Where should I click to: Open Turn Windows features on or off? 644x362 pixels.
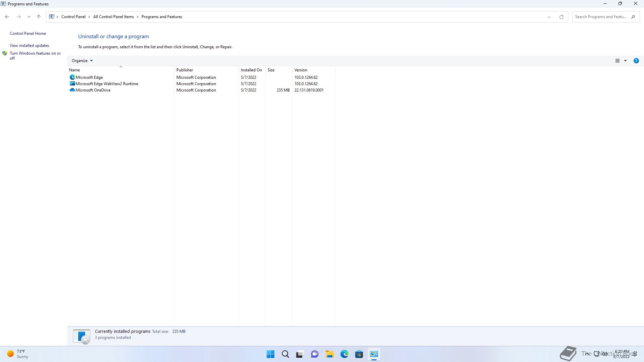tap(35, 56)
